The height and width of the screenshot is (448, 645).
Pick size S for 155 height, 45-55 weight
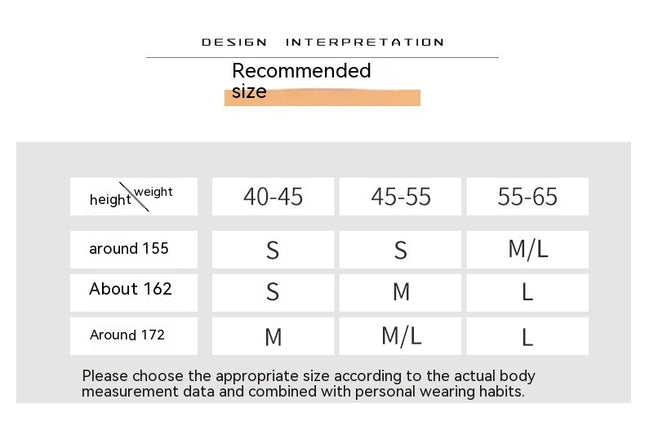pos(400,250)
